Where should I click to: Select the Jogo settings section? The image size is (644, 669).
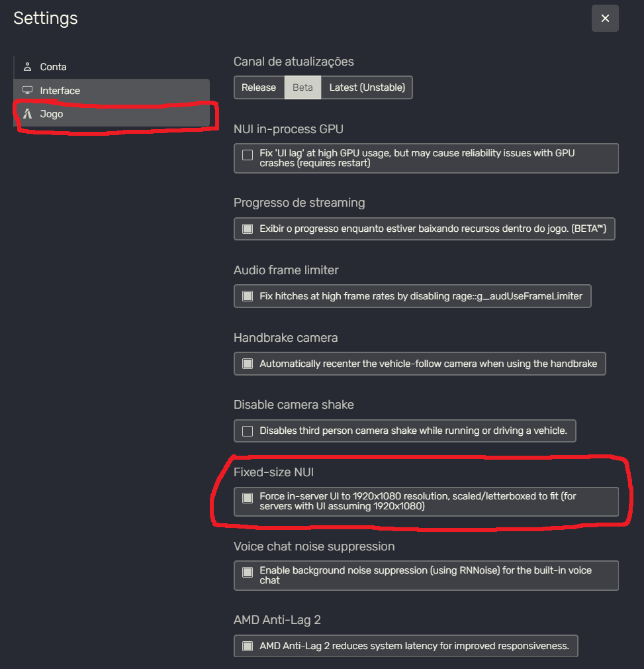click(52, 114)
